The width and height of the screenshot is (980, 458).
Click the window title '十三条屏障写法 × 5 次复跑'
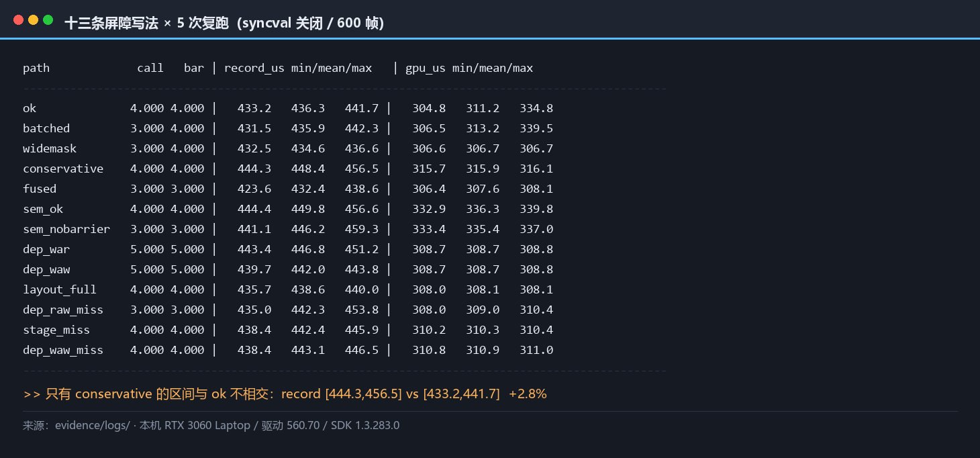(x=146, y=23)
